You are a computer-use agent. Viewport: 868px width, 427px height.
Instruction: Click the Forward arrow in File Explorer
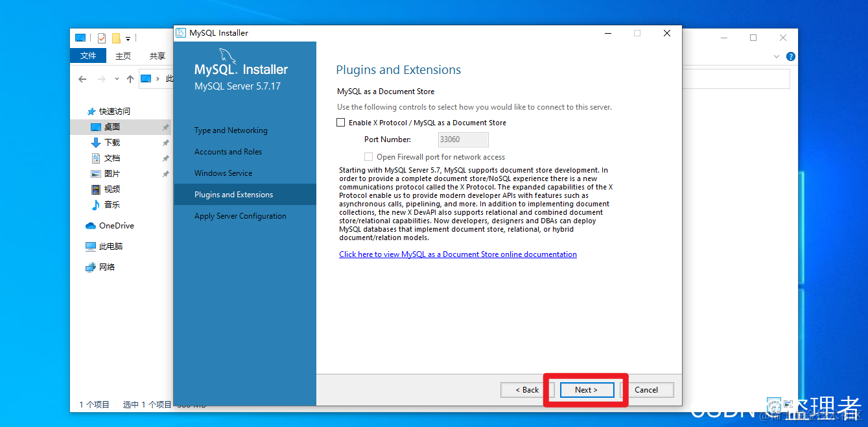[x=101, y=79]
